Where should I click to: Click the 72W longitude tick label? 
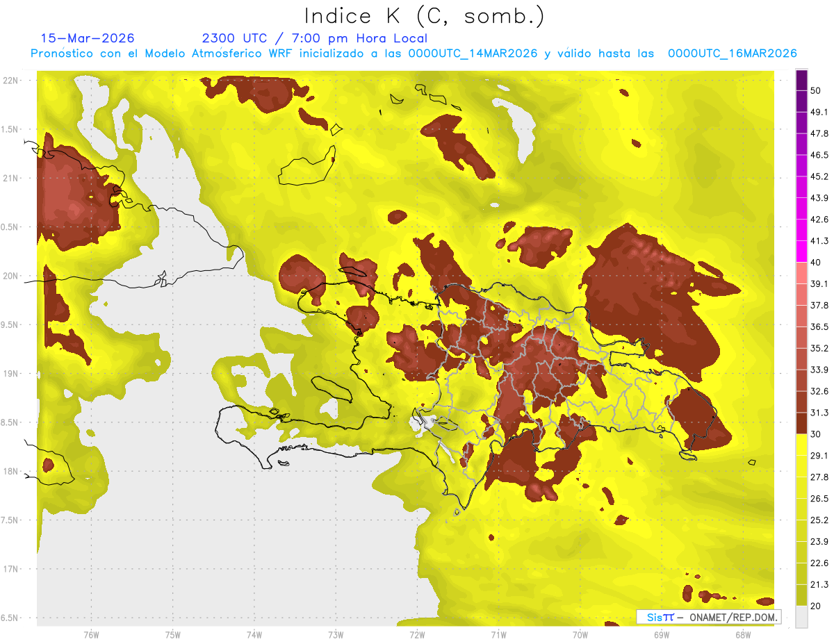click(417, 634)
